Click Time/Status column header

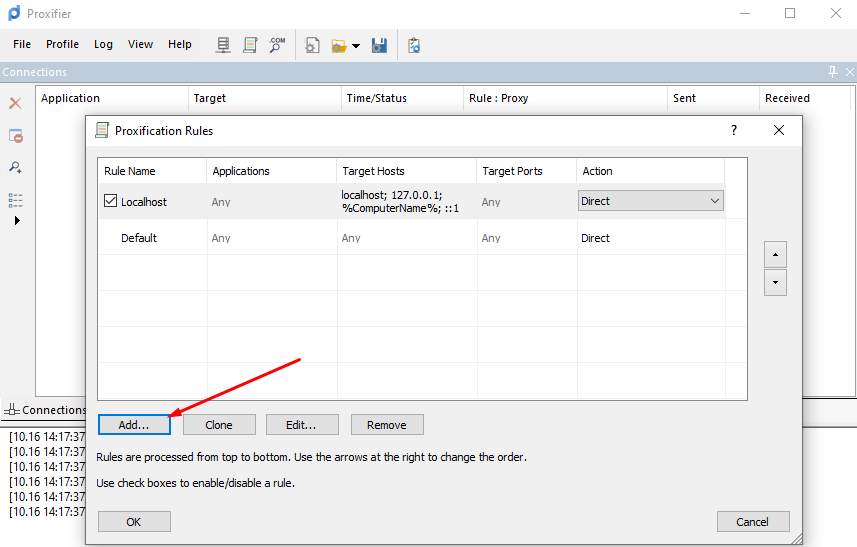click(x=402, y=98)
